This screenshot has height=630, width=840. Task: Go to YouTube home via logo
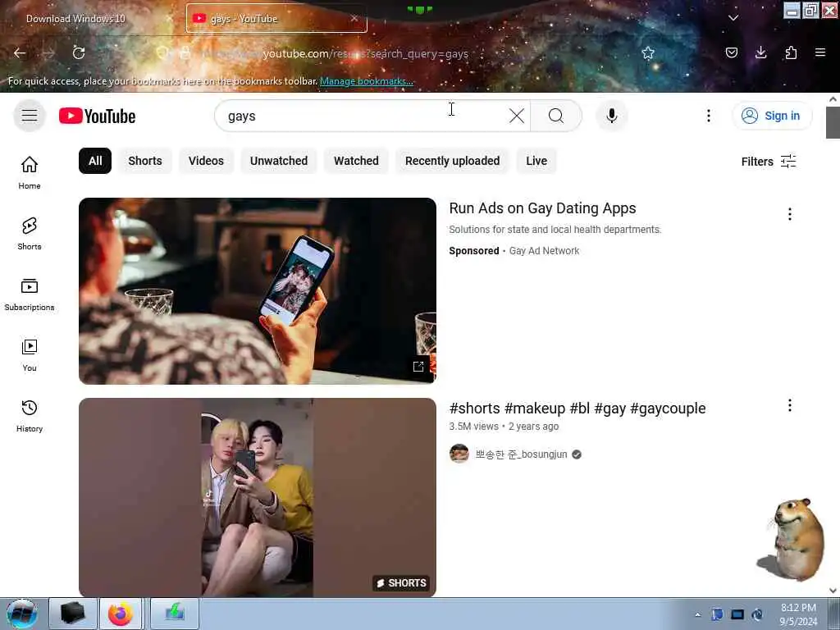click(97, 116)
